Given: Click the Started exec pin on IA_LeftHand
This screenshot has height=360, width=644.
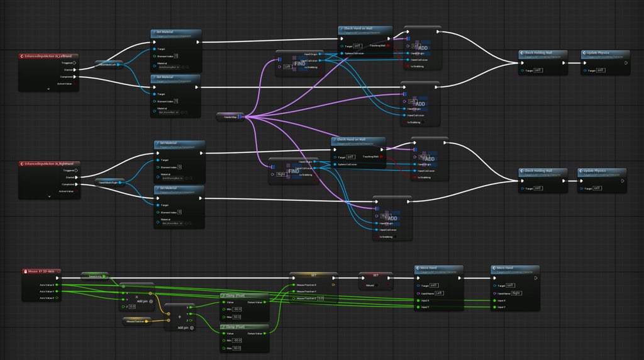Looking at the screenshot, I should tap(74, 70).
